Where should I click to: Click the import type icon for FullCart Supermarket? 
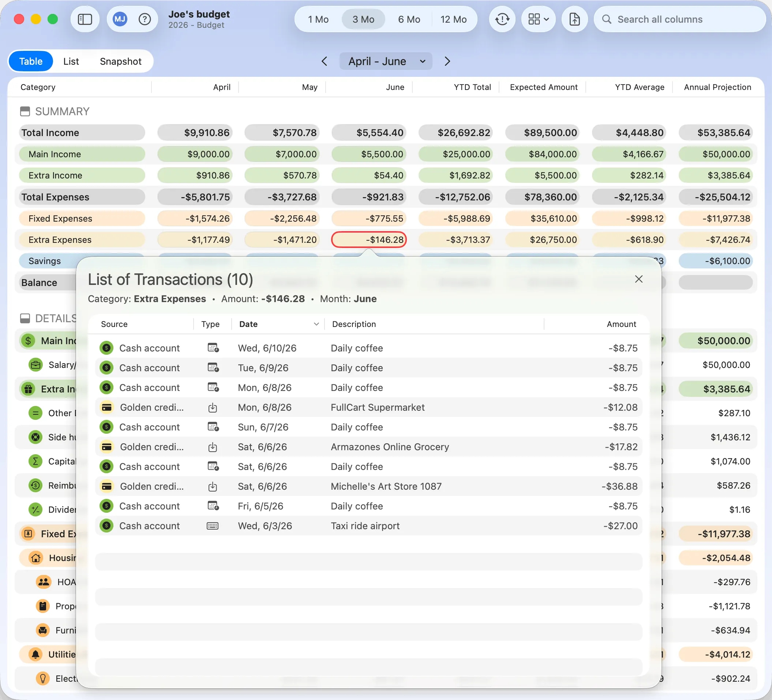click(213, 407)
